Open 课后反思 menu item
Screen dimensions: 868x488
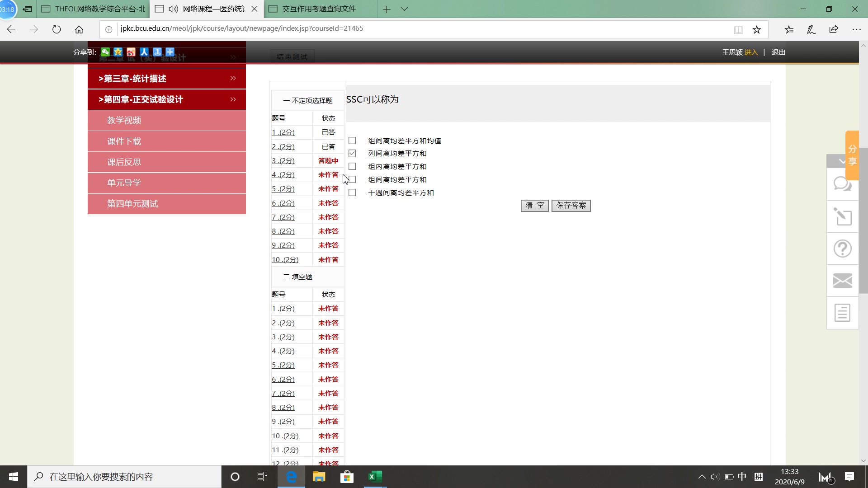coord(167,162)
